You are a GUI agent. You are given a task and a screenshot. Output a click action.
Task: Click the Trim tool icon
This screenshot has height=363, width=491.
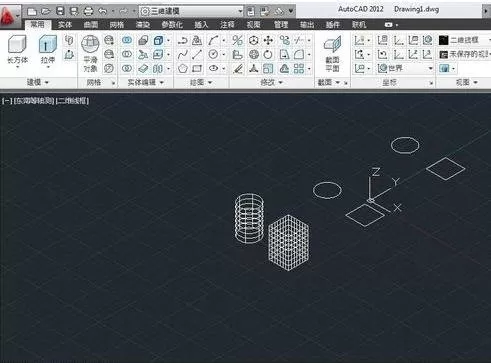pos(299,41)
